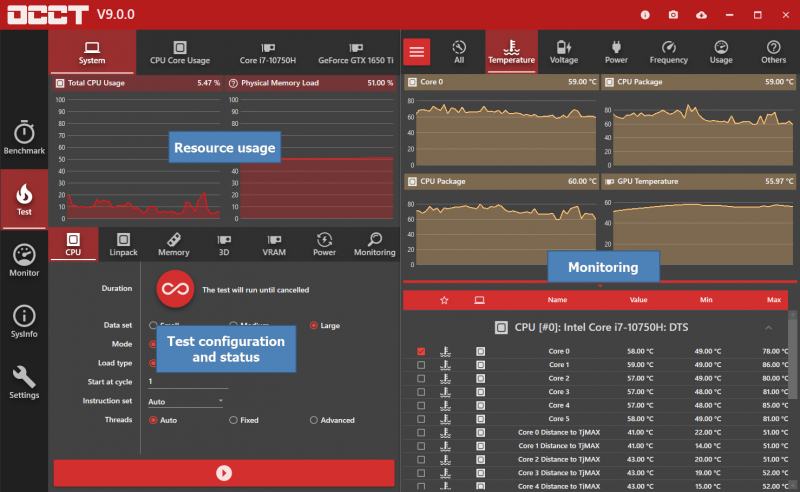This screenshot has width=800, height=492.
Task: Select the Usage monitoring tab
Action: [x=721, y=52]
